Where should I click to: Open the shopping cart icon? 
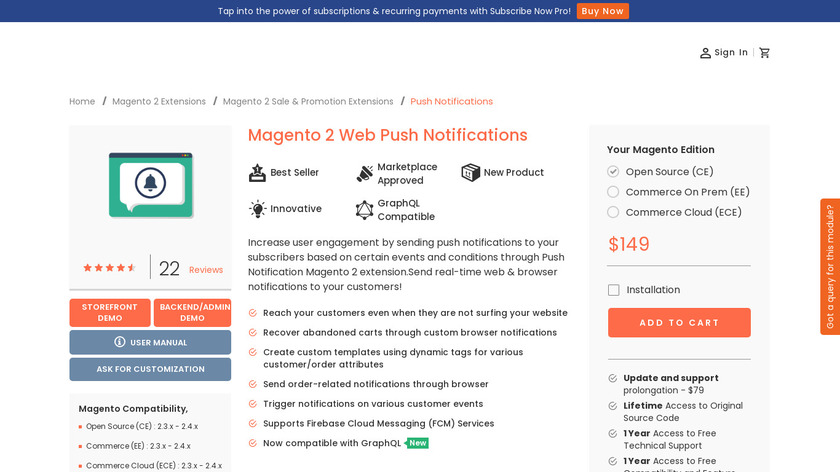[x=765, y=53]
